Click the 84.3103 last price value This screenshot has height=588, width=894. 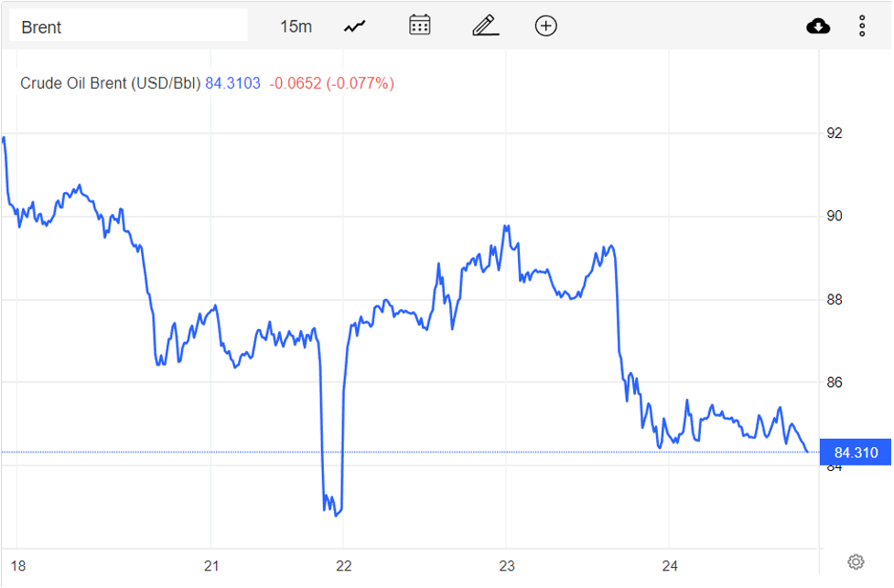point(232,83)
